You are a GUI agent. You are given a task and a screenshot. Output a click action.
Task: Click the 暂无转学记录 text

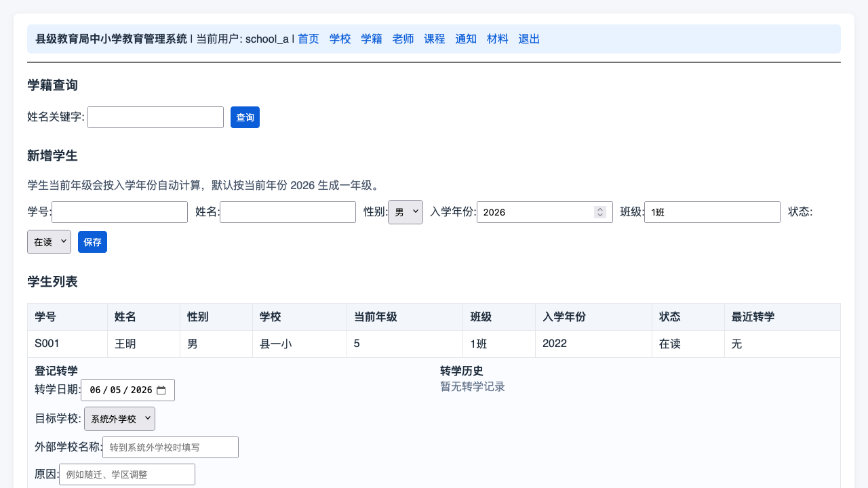tap(473, 386)
